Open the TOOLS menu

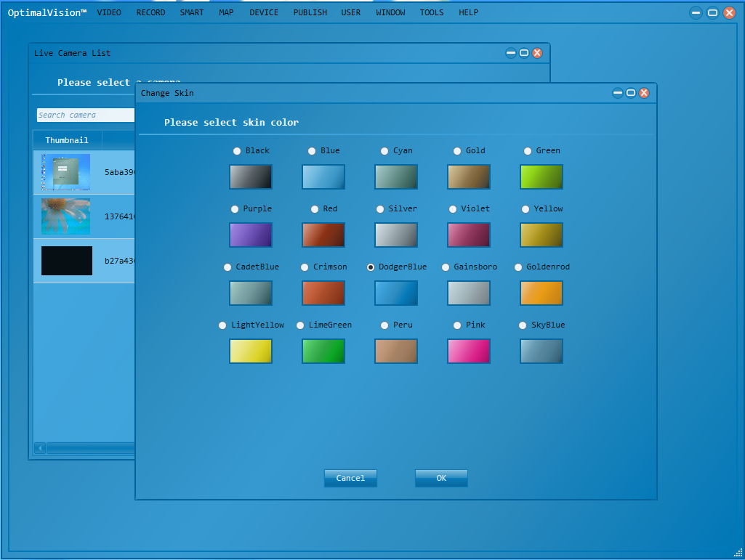point(431,12)
